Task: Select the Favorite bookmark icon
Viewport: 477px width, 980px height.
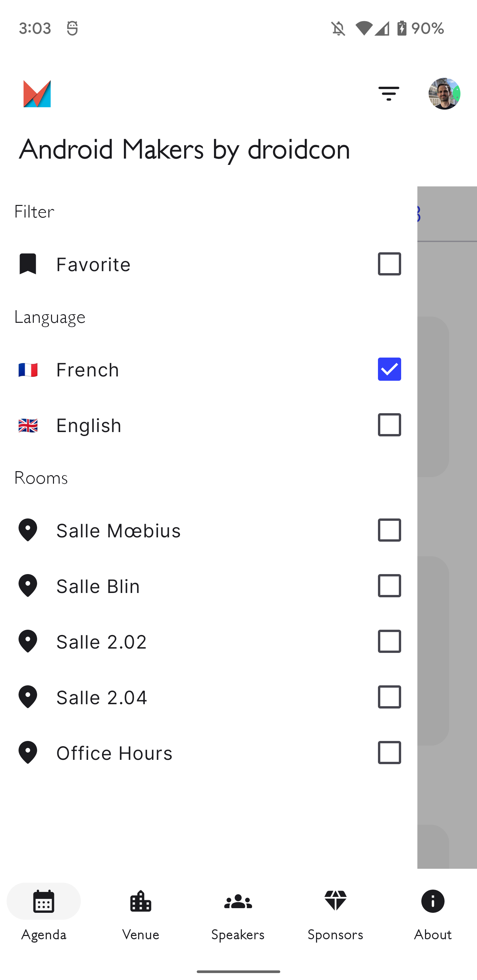Action: click(28, 264)
